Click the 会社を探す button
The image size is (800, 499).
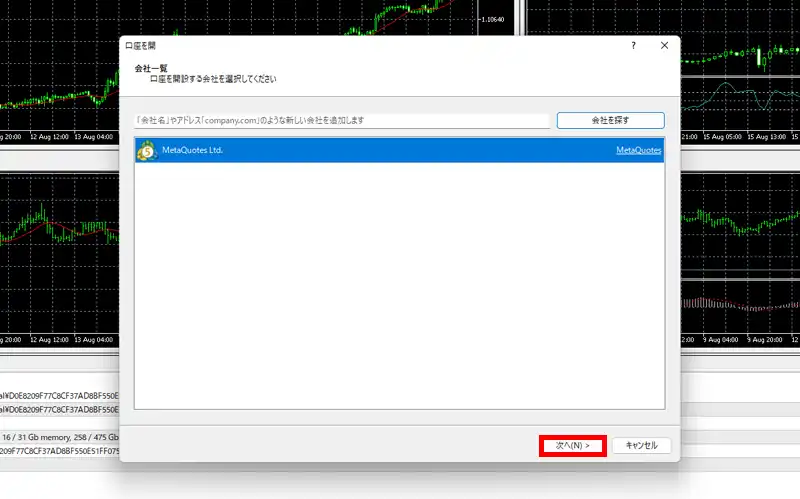coord(610,120)
